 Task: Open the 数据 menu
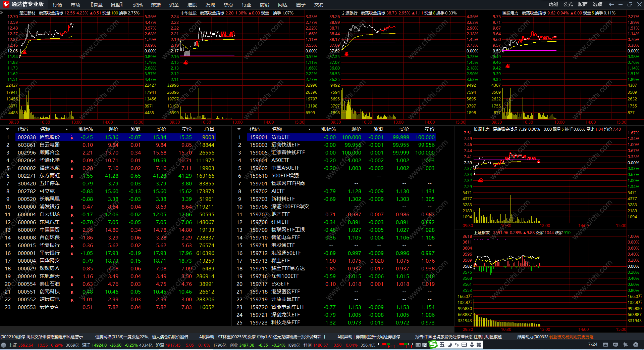pos(156,5)
